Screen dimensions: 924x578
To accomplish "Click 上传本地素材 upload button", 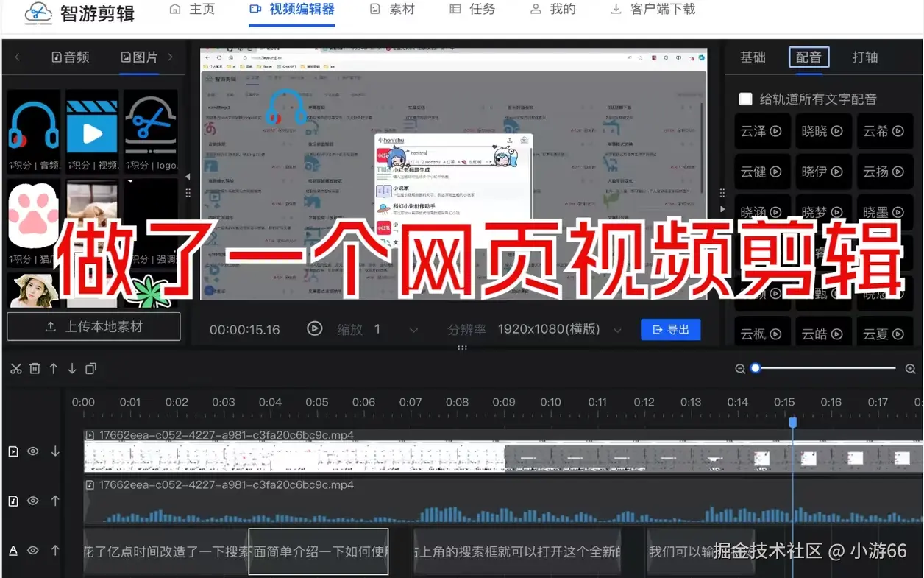I will coord(93,326).
